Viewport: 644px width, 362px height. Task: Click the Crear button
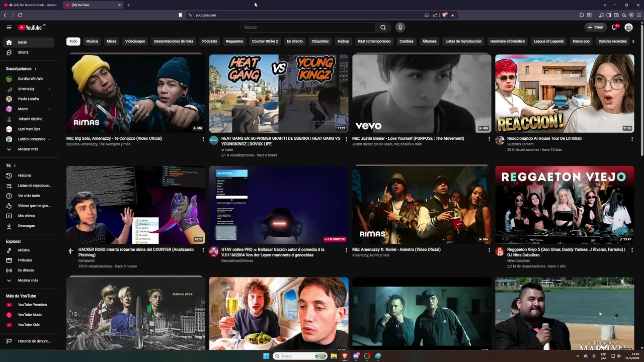tap(595, 27)
